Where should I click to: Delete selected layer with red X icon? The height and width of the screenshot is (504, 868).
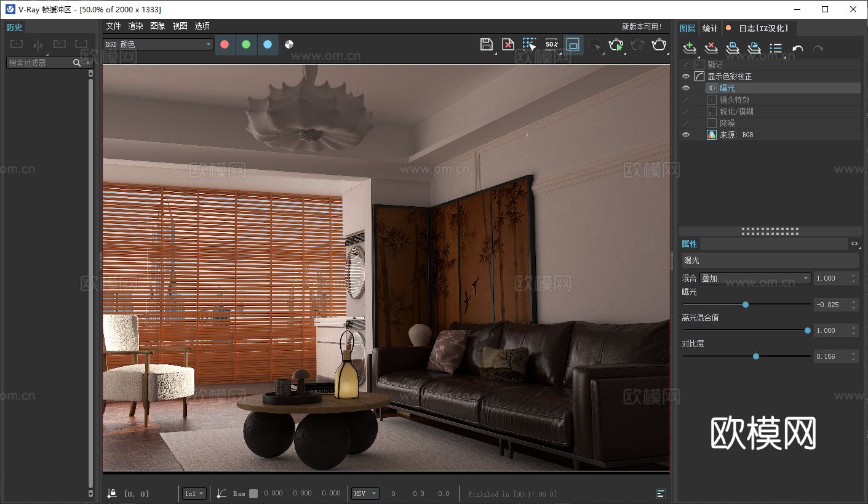(711, 48)
